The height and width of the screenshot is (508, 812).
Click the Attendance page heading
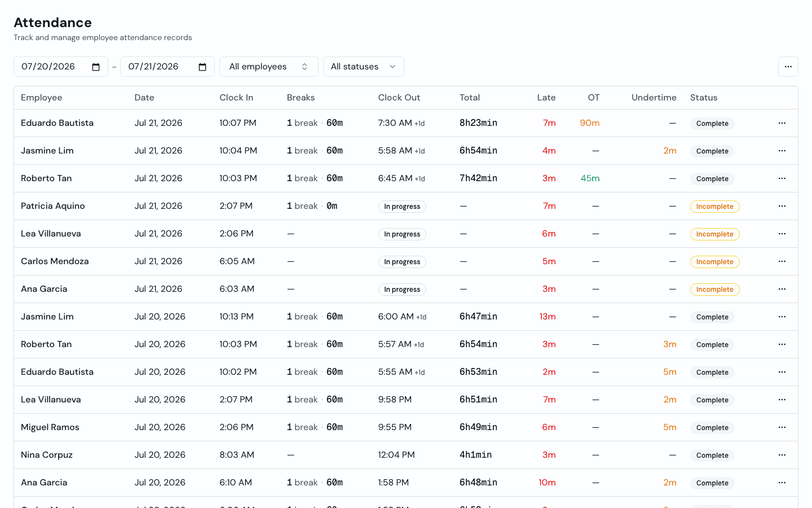coord(52,23)
